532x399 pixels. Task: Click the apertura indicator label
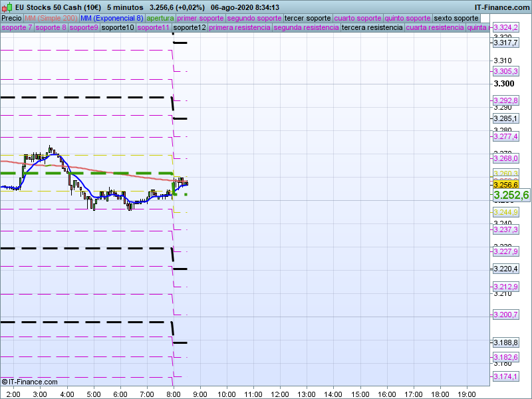[x=160, y=18]
